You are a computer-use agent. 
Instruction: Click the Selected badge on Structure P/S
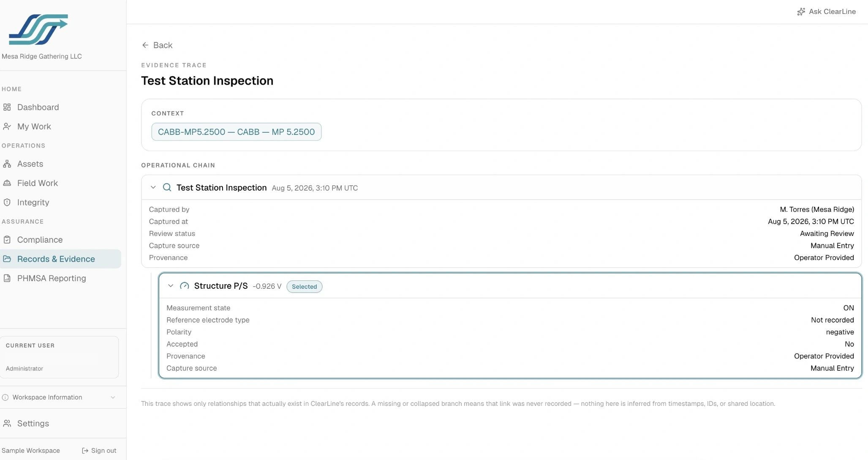tap(304, 287)
